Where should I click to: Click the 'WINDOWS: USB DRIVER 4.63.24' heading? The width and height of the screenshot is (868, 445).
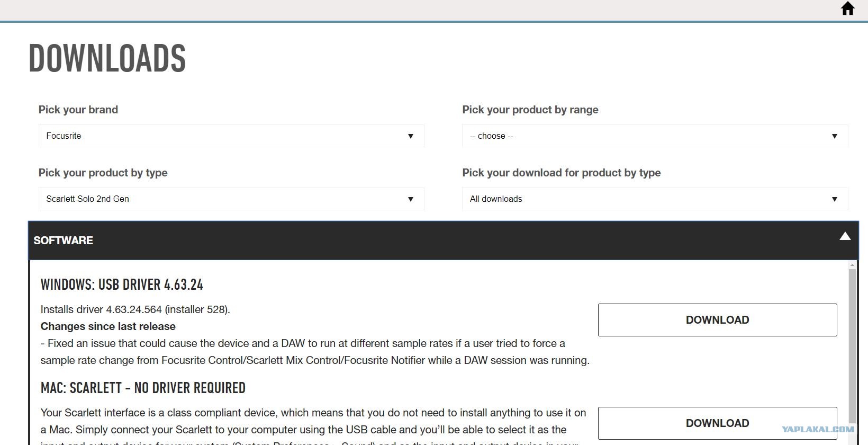tap(122, 285)
